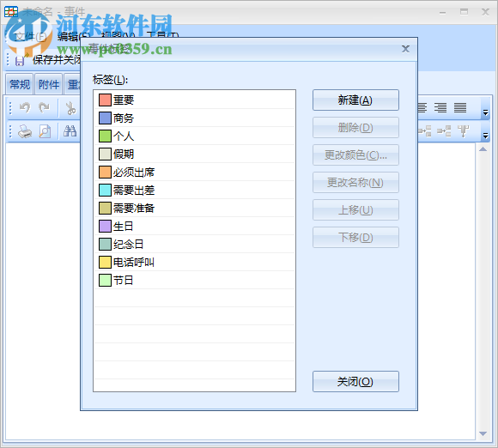This screenshot has width=498, height=448.
Task: Apply center text alignment
Action: click(x=422, y=107)
